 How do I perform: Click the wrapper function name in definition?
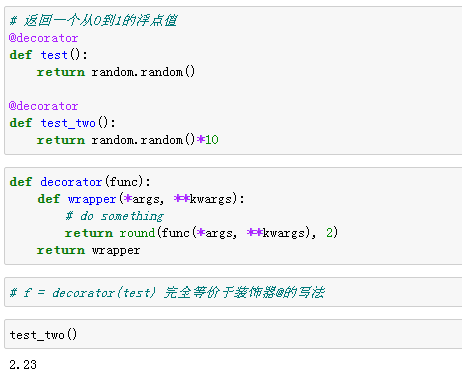tap(92, 199)
